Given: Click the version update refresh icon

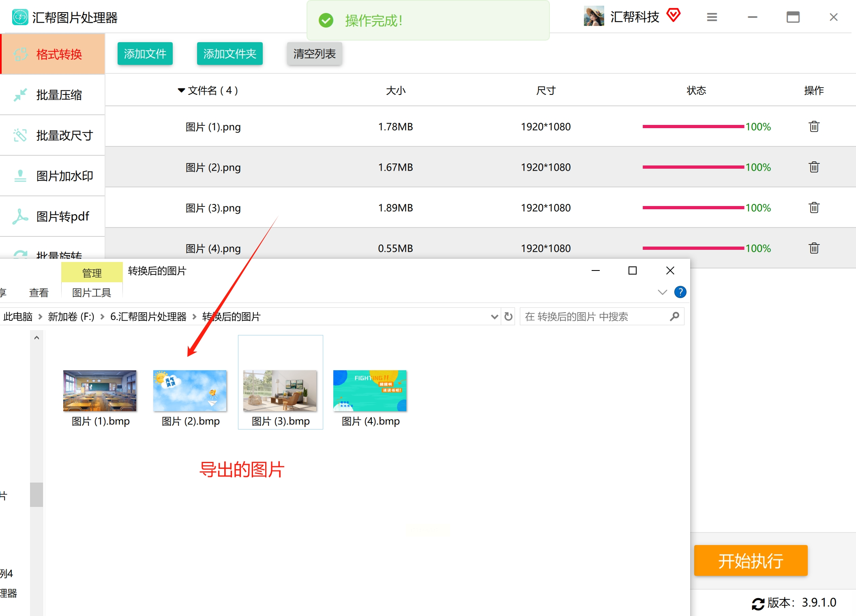Looking at the screenshot, I should coord(757,603).
